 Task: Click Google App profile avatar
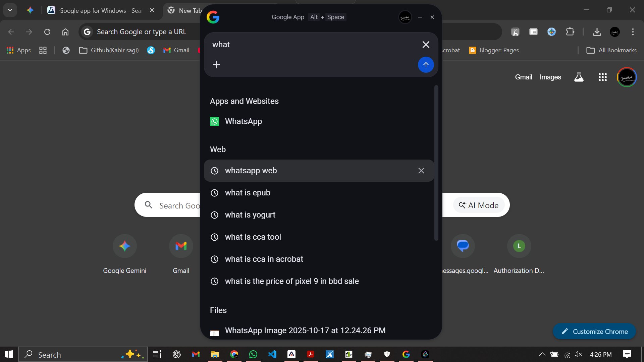tap(405, 17)
